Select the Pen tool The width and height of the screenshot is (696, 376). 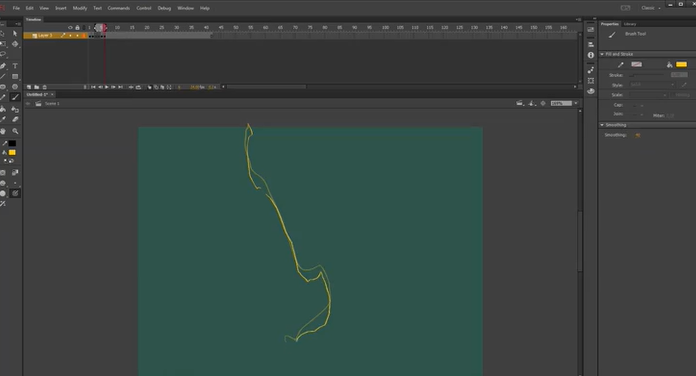pos(3,66)
